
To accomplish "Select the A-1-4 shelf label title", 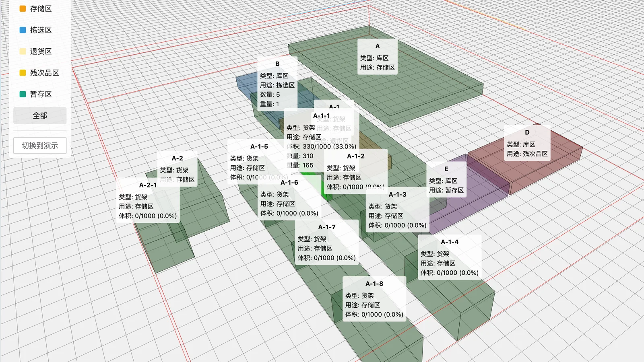I will click(x=450, y=242).
